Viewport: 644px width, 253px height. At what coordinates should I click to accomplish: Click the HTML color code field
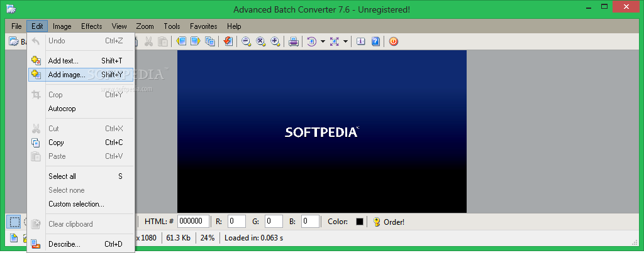(x=194, y=222)
